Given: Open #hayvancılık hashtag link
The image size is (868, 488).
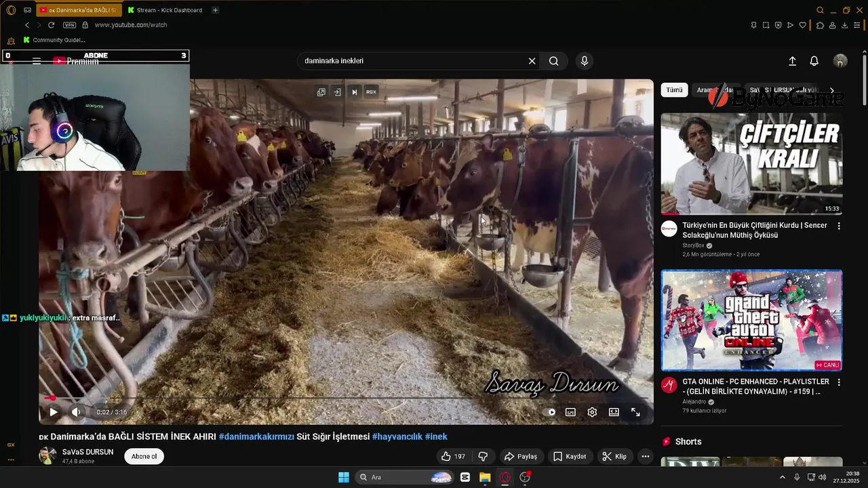Looking at the screenshot, I should pyautogui.click(x=397, y=436).
